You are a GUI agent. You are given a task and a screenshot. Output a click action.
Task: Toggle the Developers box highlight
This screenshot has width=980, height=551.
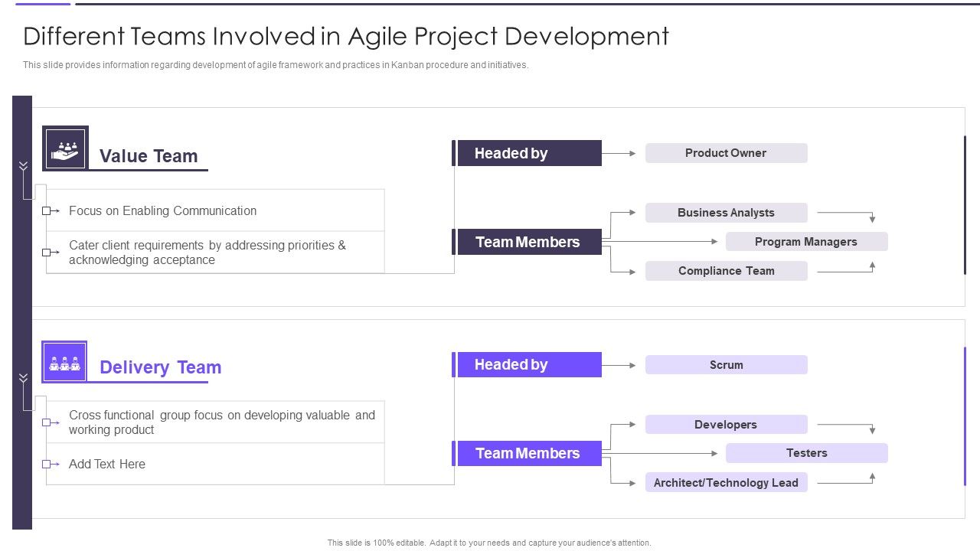click(x=726, y=424)
